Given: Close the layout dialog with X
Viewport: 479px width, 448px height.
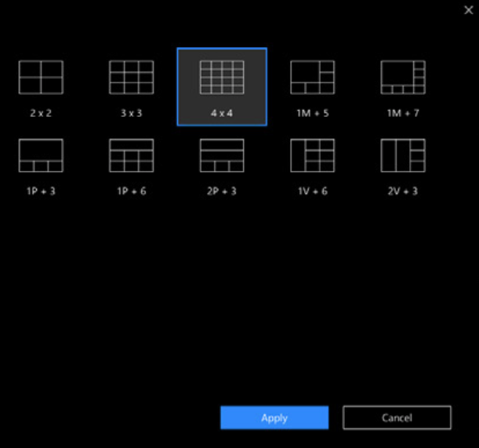Looking at the screenshot, I should pyautogui.click(x=469, y=10).
